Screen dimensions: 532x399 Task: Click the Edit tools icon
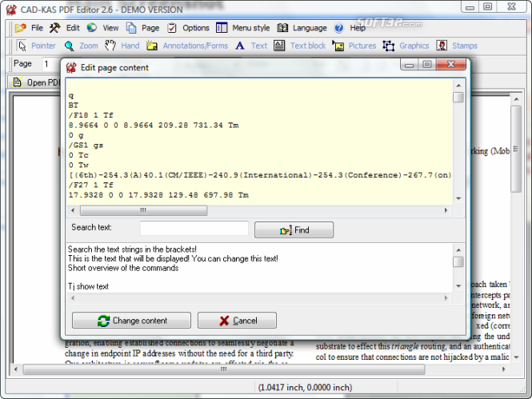coord(54,28)
